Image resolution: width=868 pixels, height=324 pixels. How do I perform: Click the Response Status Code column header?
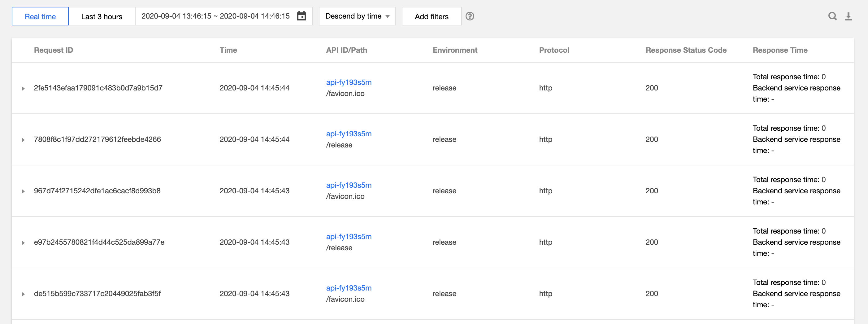686,50
